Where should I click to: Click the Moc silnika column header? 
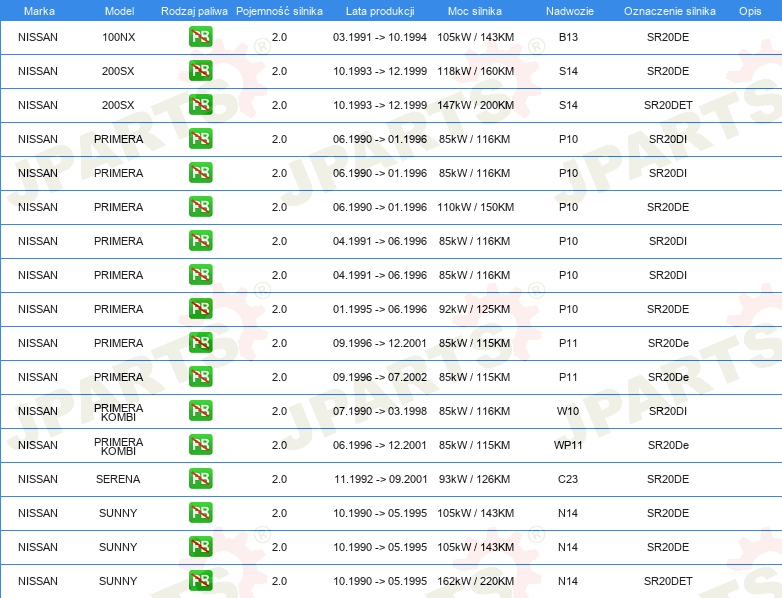point(475,11)
